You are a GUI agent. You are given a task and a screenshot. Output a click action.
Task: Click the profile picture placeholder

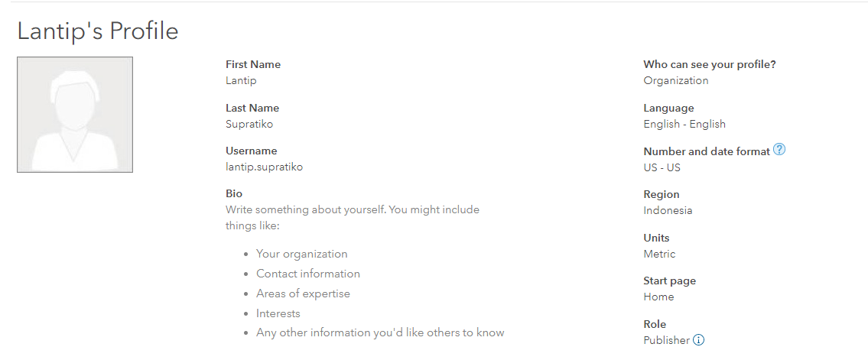pos(75,115)
